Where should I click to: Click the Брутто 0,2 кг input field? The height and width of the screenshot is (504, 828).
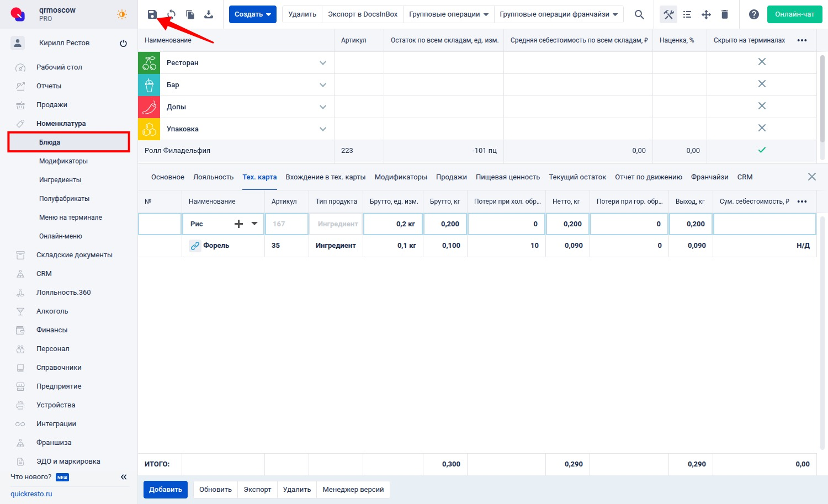pos(393,224)
